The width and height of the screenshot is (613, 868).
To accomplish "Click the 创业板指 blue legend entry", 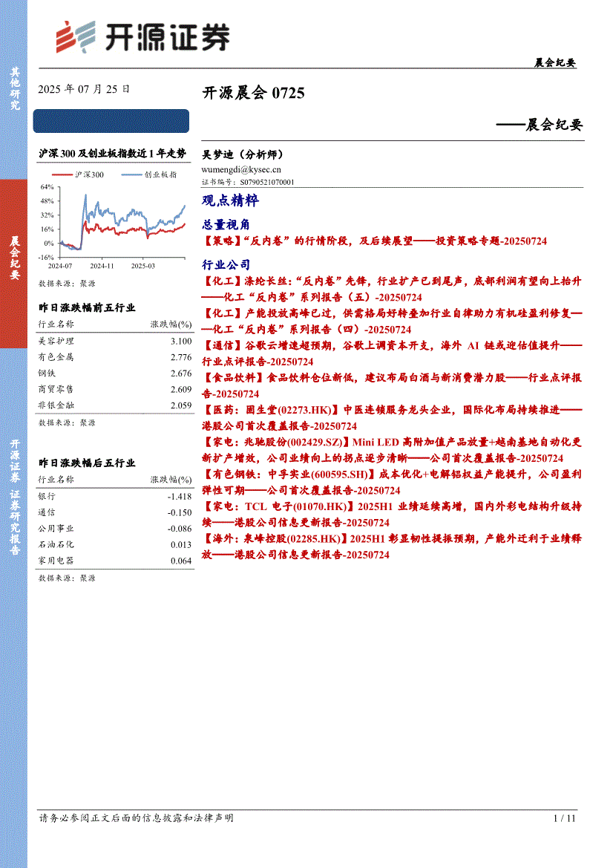I will click(x=149, y=174).
